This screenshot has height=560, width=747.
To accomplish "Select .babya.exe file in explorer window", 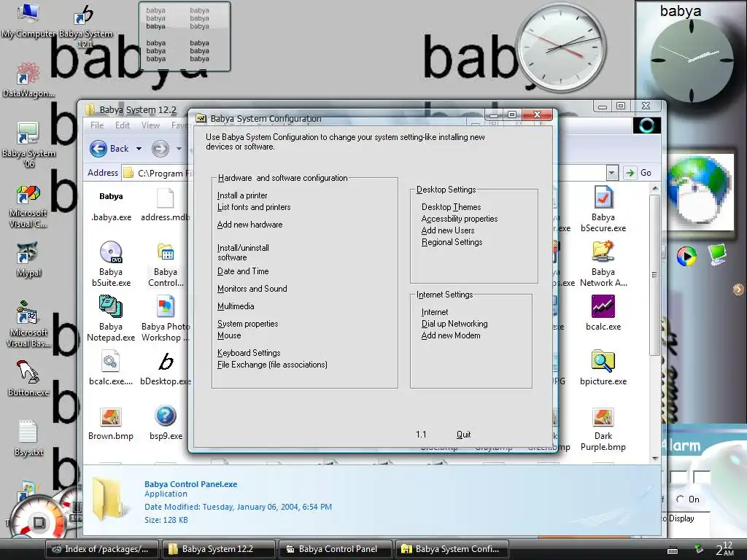I will pyautogui.click(x=111, y=206).
